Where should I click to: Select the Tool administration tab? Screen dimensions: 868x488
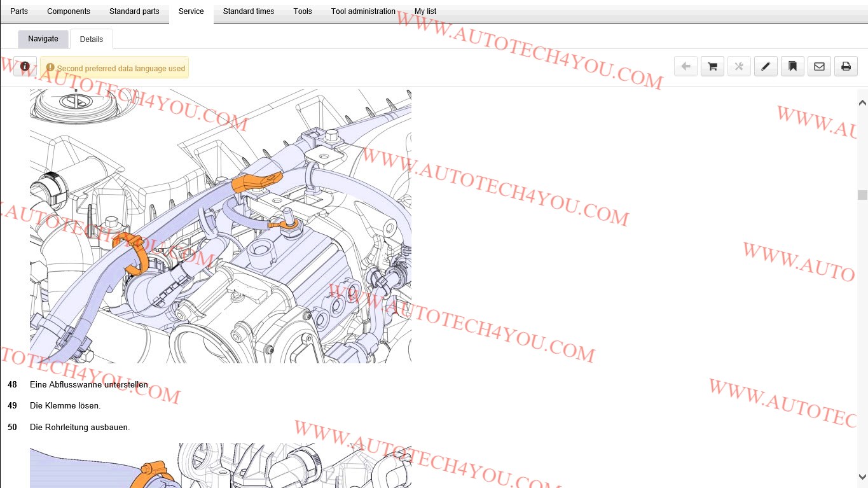(363, 11)
